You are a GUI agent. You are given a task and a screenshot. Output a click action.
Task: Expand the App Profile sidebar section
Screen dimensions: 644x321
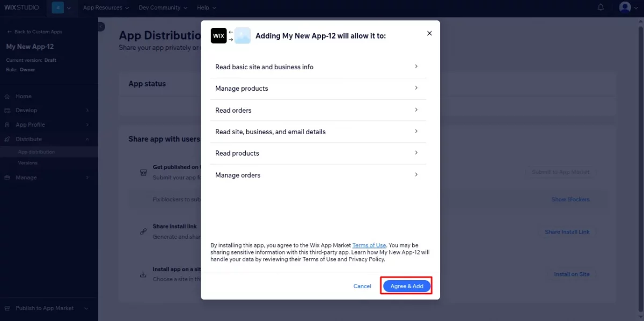[49, 125]
